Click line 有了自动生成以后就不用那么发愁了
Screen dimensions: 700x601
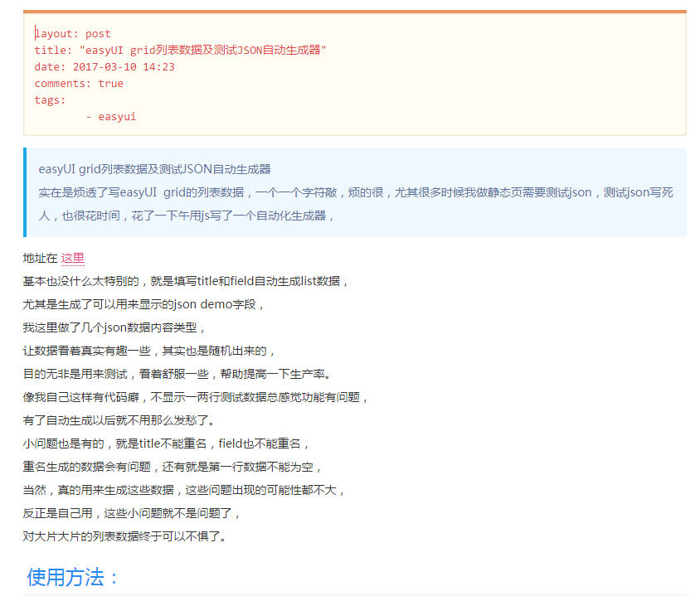pos(119,420)
